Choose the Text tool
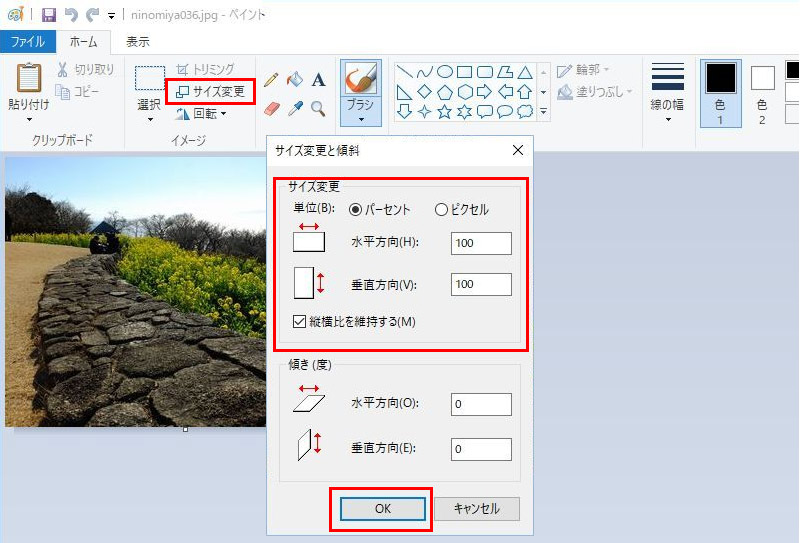The width and height of the screenshot is (800, 543). pos(318,80)
